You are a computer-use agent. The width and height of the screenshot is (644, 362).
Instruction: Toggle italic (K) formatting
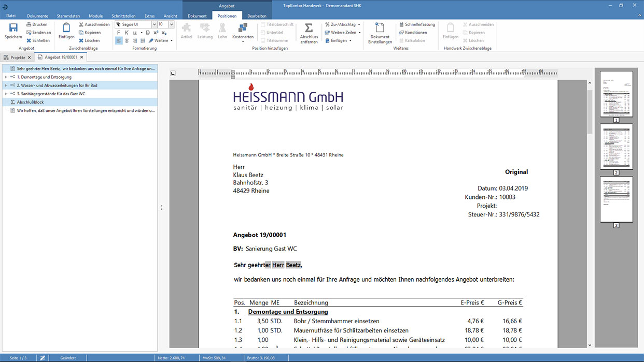coord(127,33)
